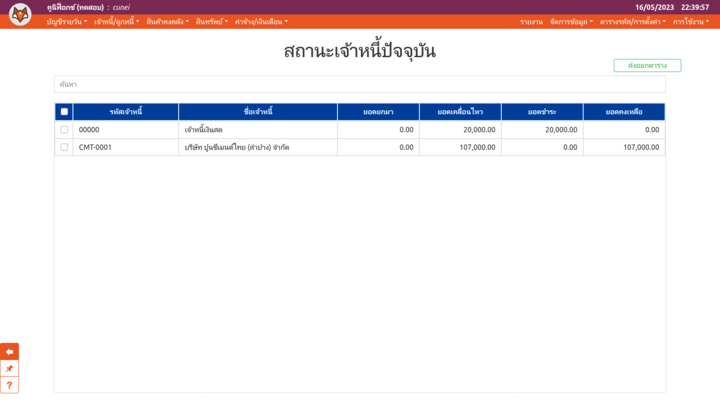Viewport: 720px width, 405px height.
Task: Sort by ชื่อเจ้าหนี้ column header
Action: pos(258,112)
